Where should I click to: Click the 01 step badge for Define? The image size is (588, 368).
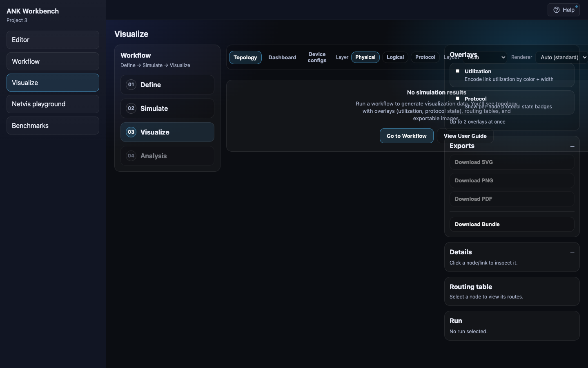coord(131,85)
